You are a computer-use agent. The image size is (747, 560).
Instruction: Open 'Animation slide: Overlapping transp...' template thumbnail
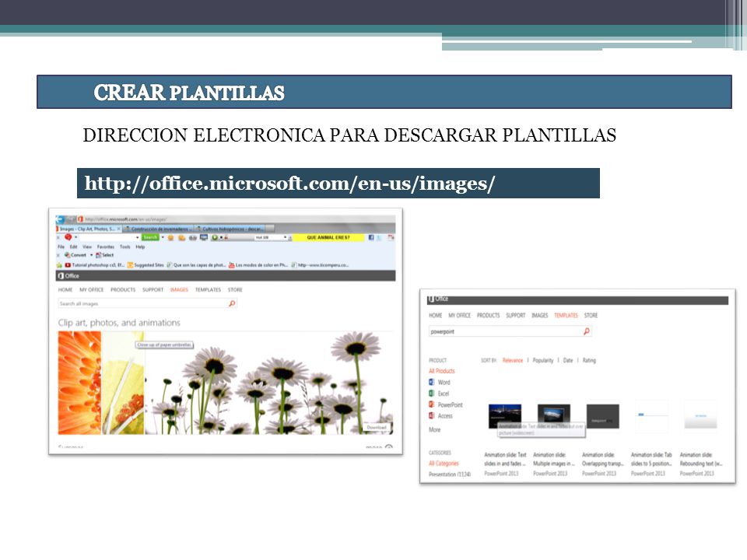pos(602,415)
